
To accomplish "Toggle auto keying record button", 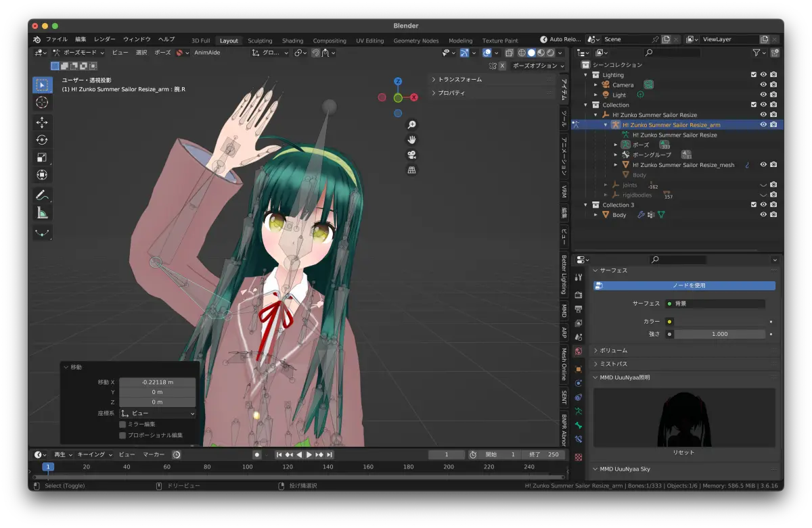I will coord(256,455).
